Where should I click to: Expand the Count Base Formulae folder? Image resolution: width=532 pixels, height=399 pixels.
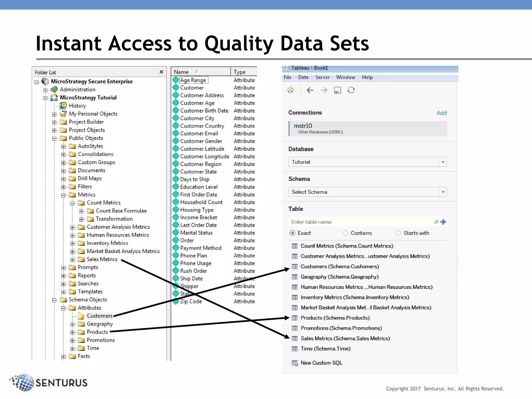[81, 211]
